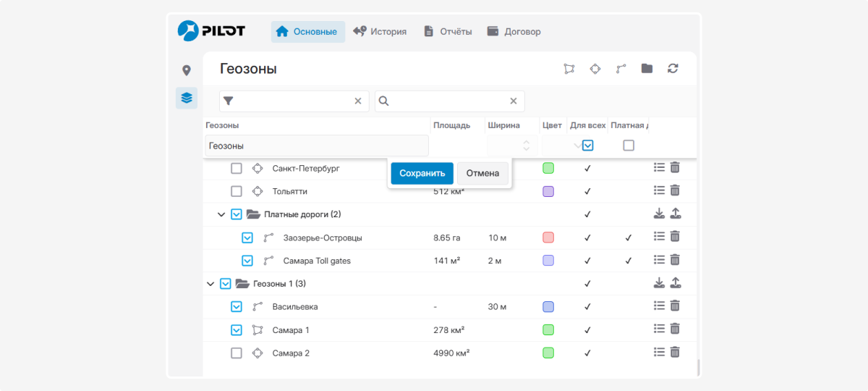Uncheck the Платные дороги folder checkbox
Image resolution: width=868 pixels, height=391 pixels.
click(237, 214)
